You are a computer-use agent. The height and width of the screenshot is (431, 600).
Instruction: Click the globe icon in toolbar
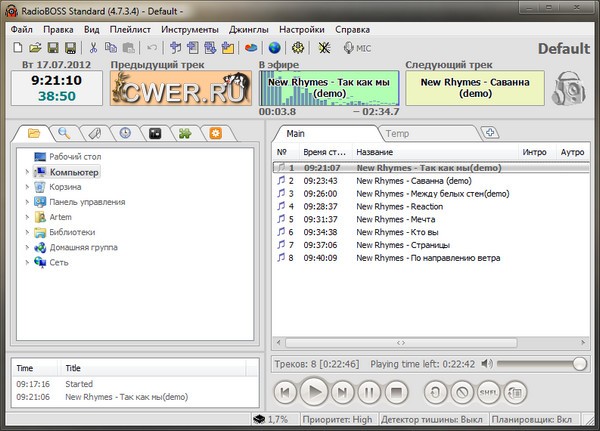click(x=275, y=47)
